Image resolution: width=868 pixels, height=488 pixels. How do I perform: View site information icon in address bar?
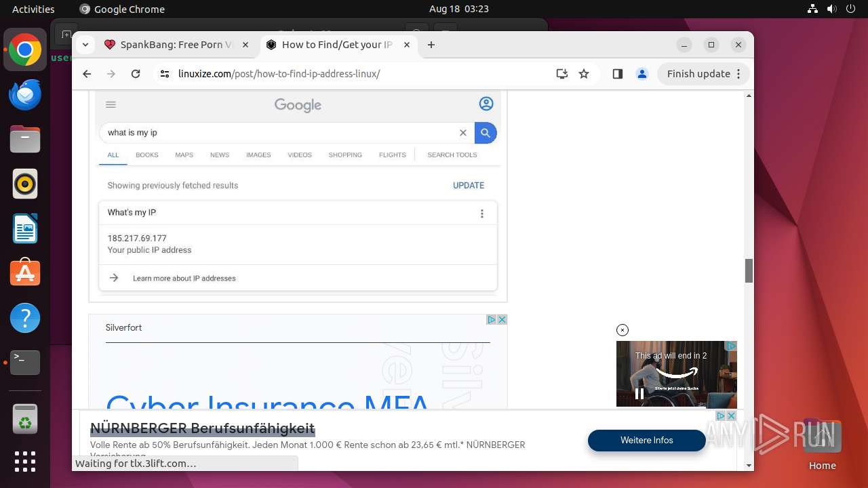(x=165, y=74)
